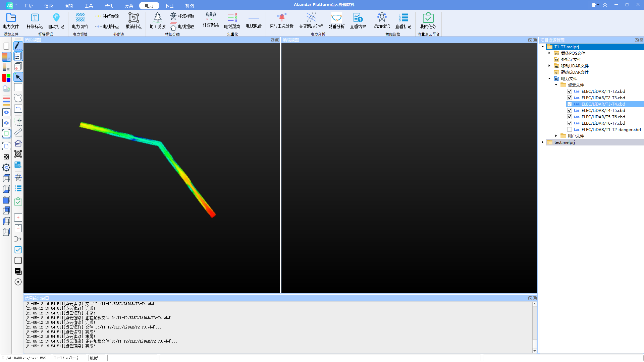Open the 编辑 ribbon tab
The image size is (644, 362).
(69, 6)
